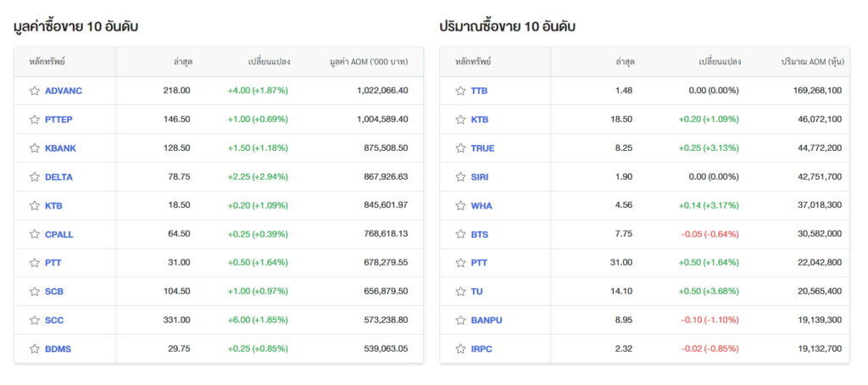The image size is (868, 385).
Task: Favorite KBANK using its star icon
Action: 34,148
